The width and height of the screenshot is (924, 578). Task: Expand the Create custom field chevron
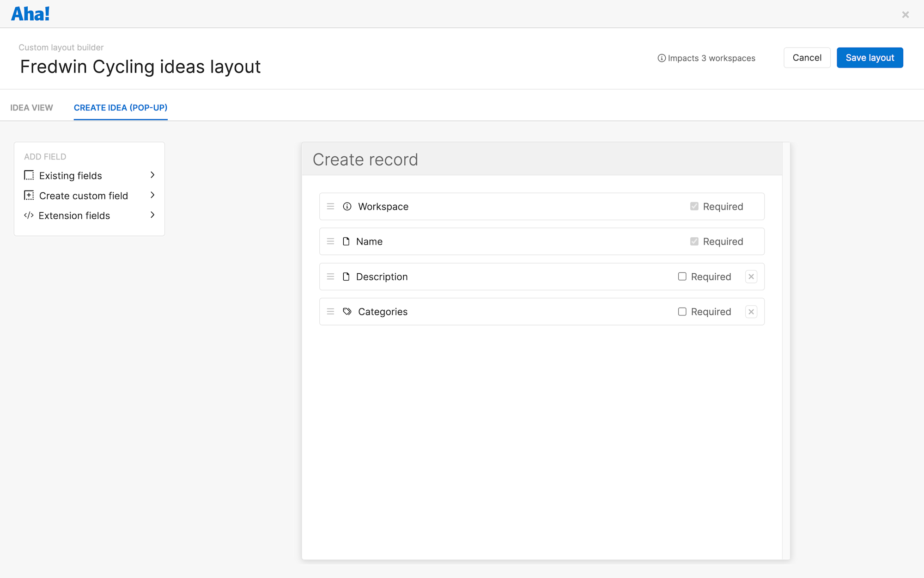point(152,195)
